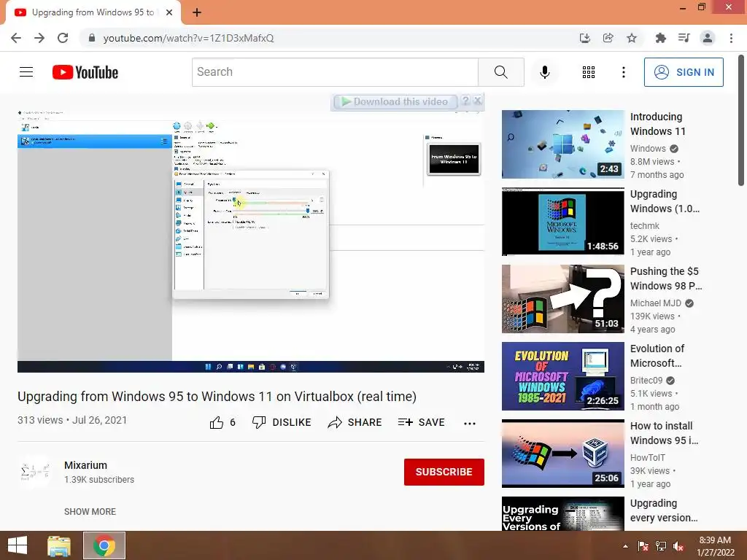Click the Introducing Windows 11 title
Image resolution: width=747 pixels, height=560 pixels.
click(x=658, y=124)
